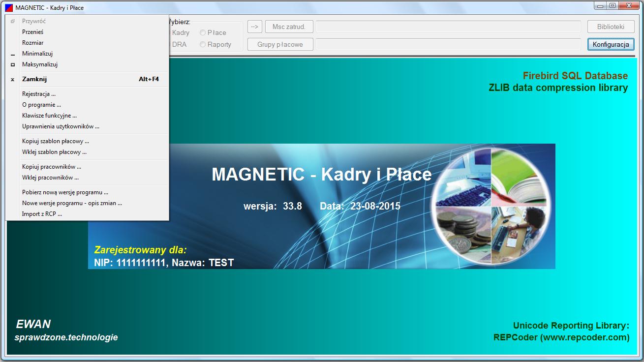Click the sprawdzone.technologie text
The width and height of the screenshot is (644, 362).
tap(66, 337)
